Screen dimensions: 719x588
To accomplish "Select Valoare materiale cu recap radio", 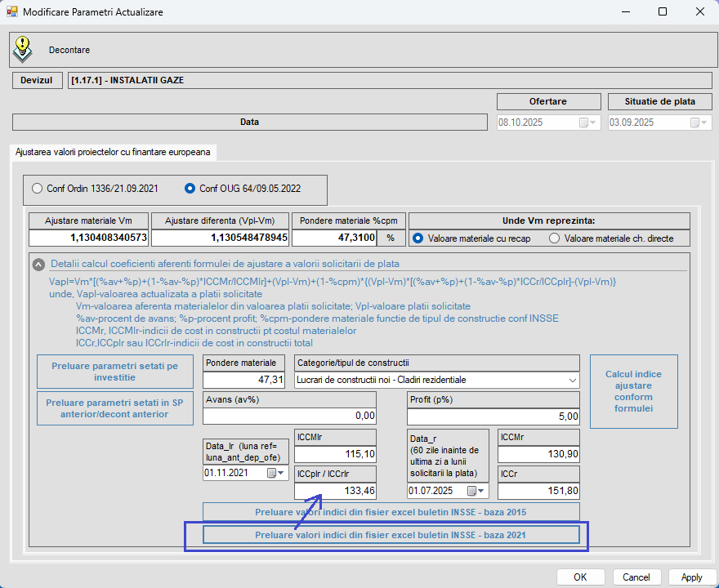I will (x=419, y=238).
